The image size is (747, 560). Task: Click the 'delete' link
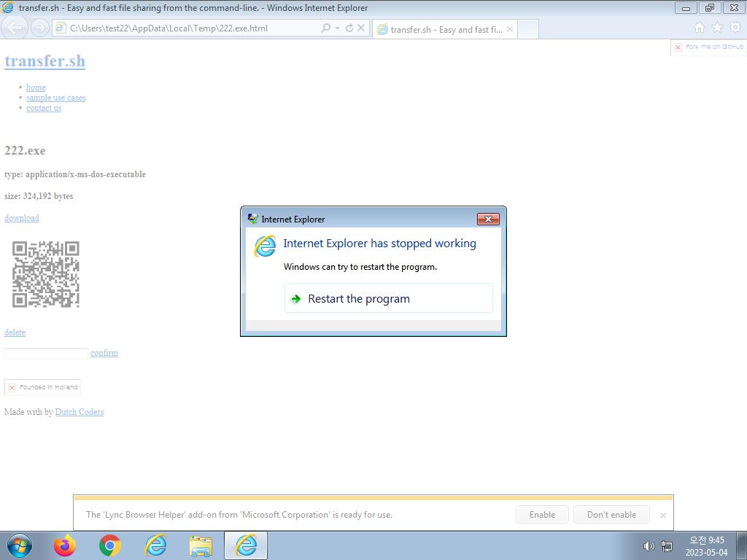click(15, 332)
